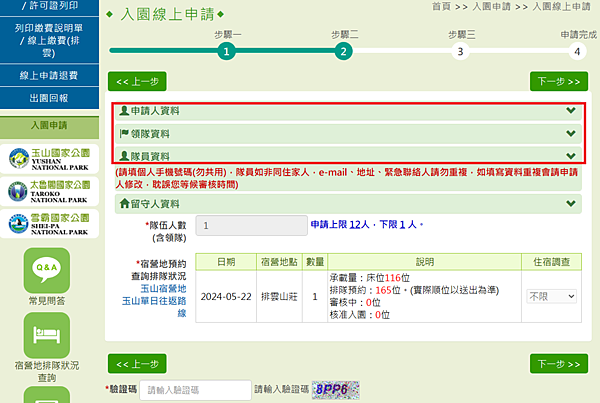
Task: Click the house icon beside 留守人資料
Action: click(124, 203)
